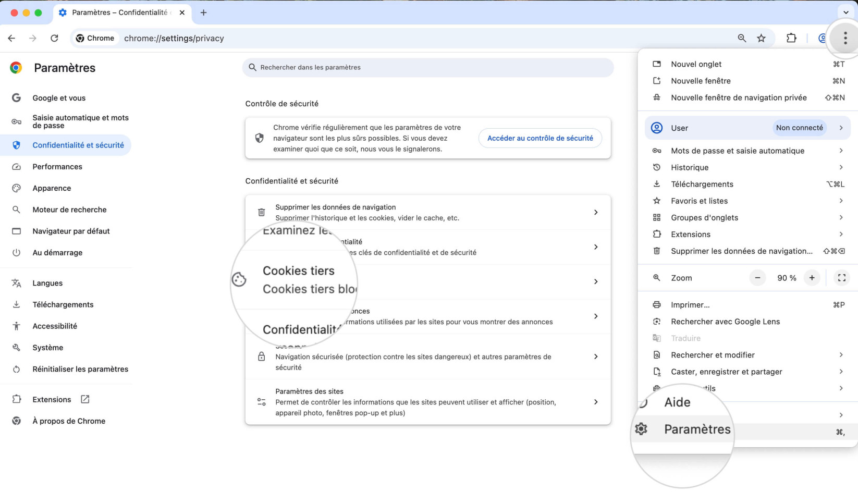Viewport: 858px width, 504px height.
Task: Increase zoom with the plus button
Action: (x=812, y=278)
